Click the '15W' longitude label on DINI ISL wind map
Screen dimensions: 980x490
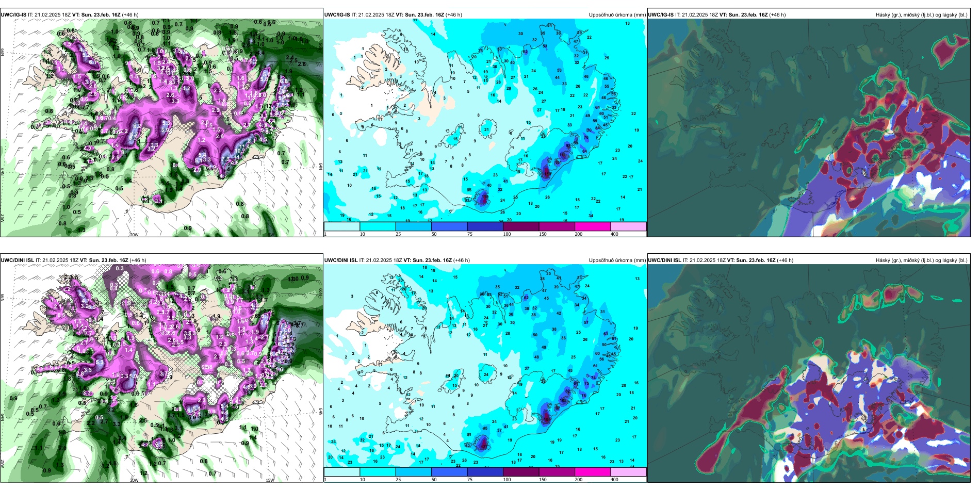click(270, 480)
